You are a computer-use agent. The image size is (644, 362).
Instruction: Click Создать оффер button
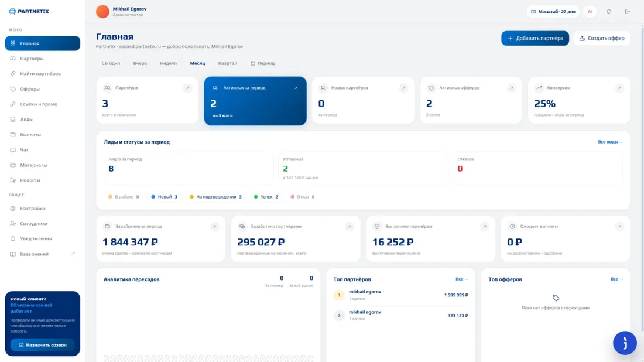[602, 38]
